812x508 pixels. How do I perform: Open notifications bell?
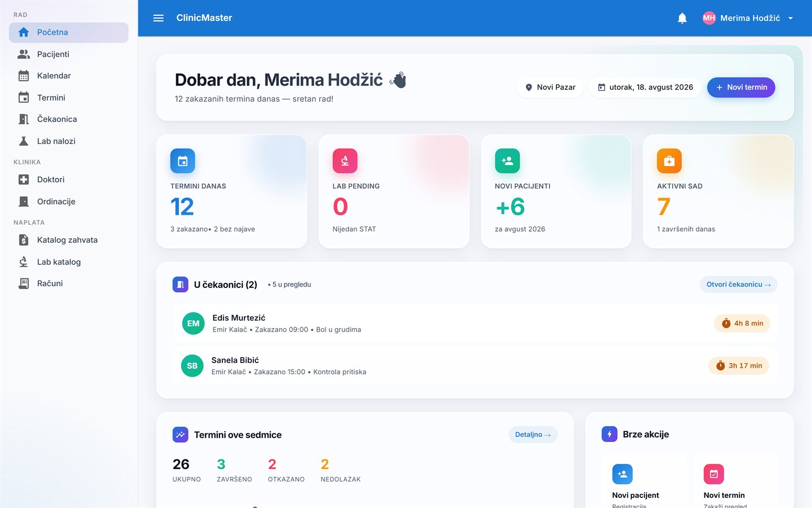tap(682, 18)
